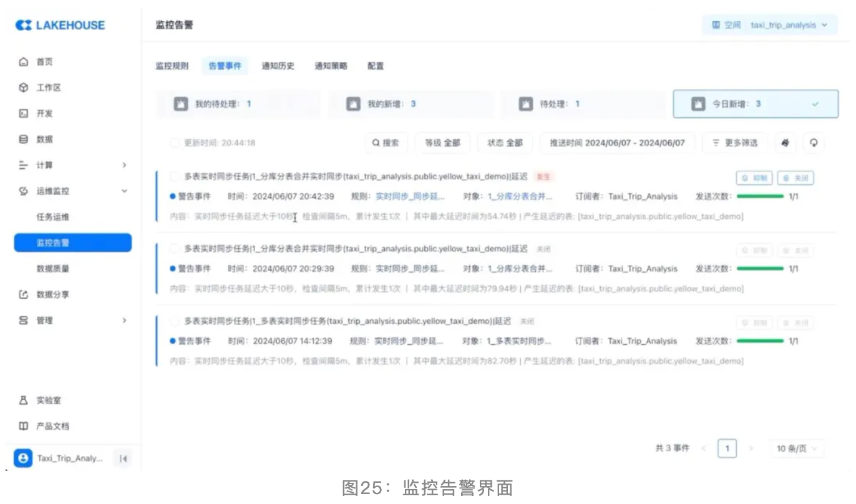This screenshot has height=504, width=856.
Task: Click first alert's green send-count bar
Action: 759,196
